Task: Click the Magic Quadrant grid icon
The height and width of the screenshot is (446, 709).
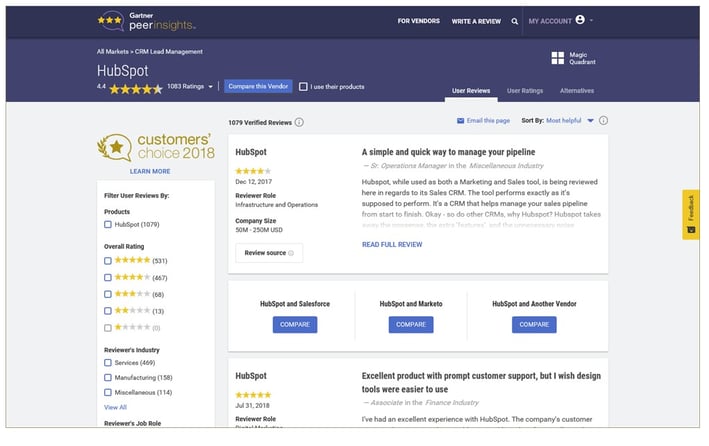Action: pos(558,58)
